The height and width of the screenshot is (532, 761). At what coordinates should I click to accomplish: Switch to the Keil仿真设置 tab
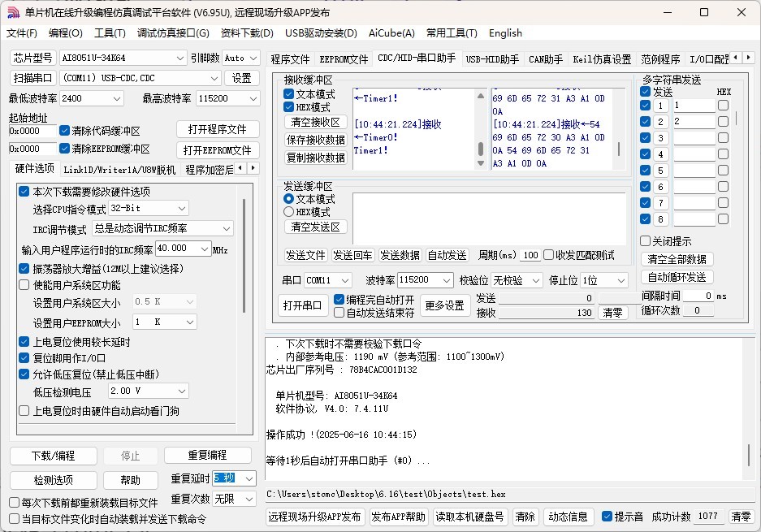(602, 59)
